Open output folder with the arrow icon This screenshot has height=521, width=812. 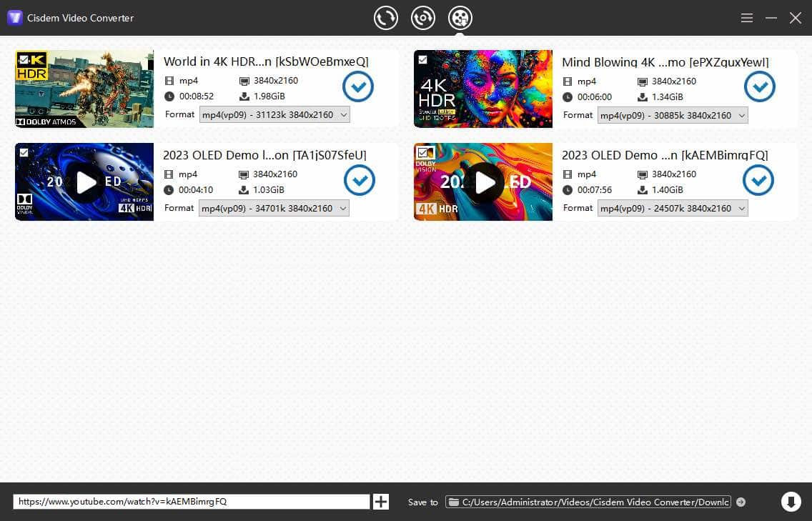(x=741, y=502)
